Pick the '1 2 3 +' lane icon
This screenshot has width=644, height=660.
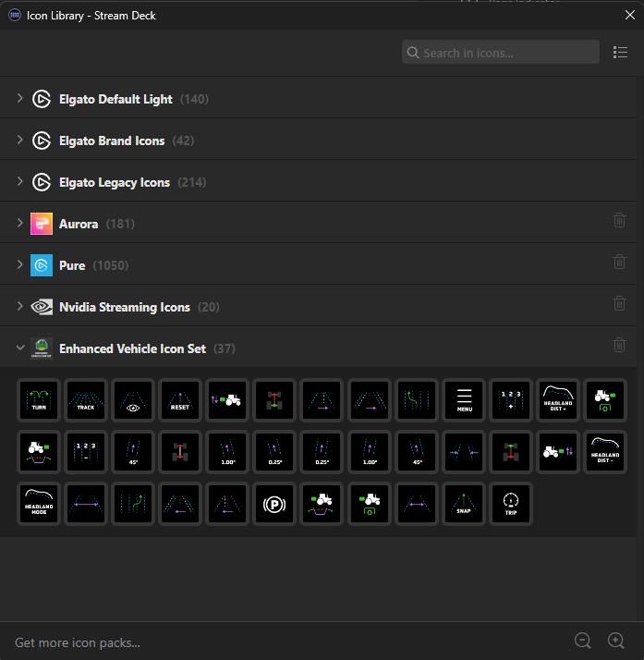[x=511, y=400]
